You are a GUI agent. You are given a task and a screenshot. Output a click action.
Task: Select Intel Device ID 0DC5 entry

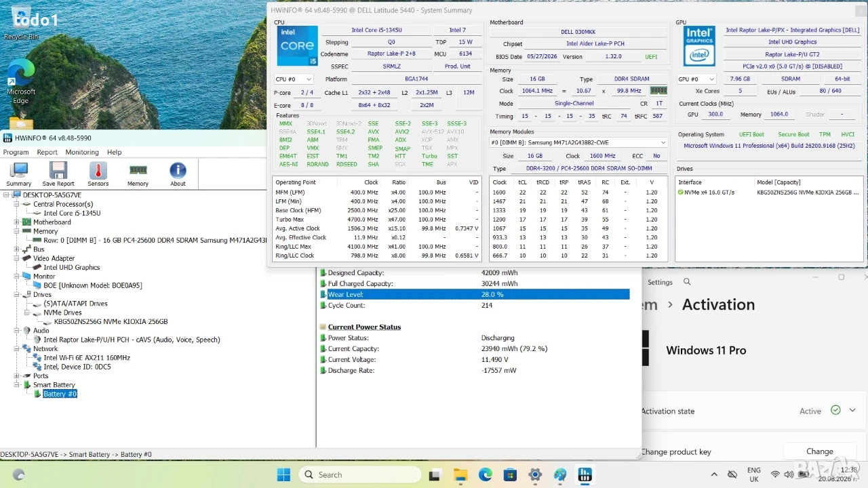pos(77,367)
